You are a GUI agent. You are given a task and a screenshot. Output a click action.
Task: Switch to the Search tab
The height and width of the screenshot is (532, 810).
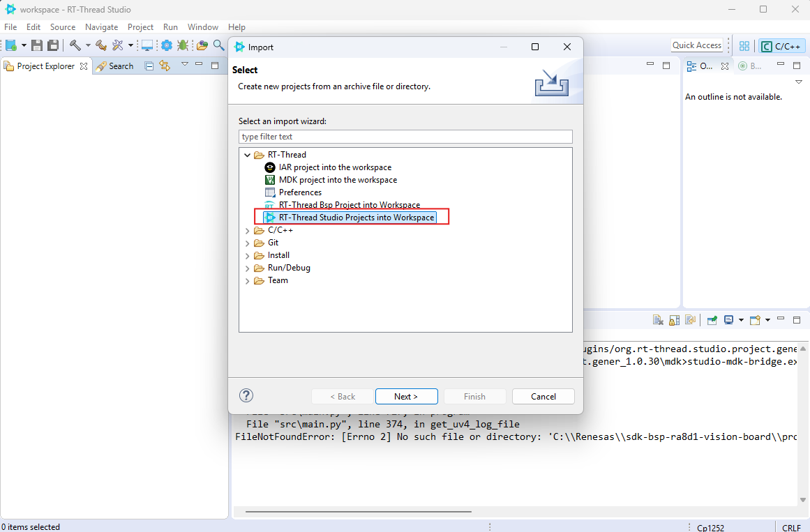pyautogui.click(x=114, y=66)
